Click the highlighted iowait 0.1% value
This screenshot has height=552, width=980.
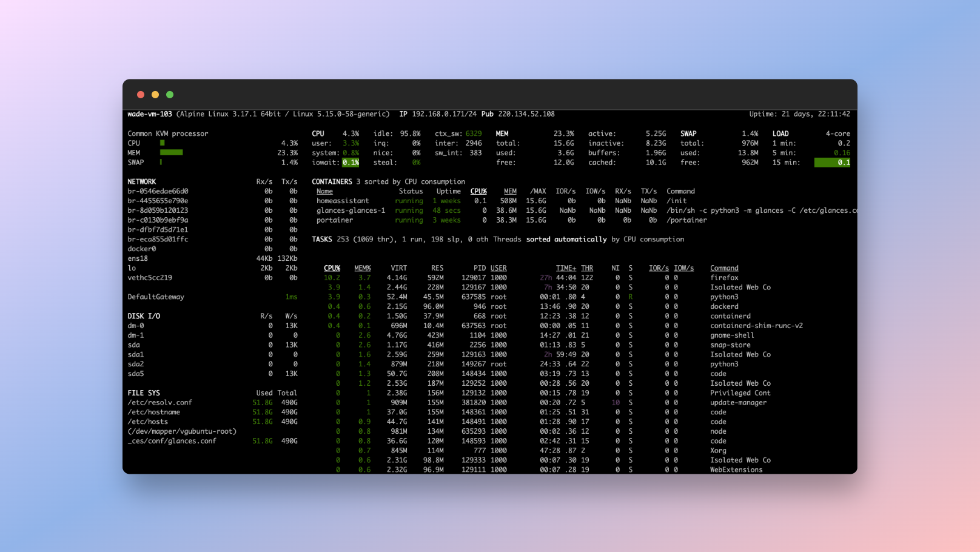point(351,163)
